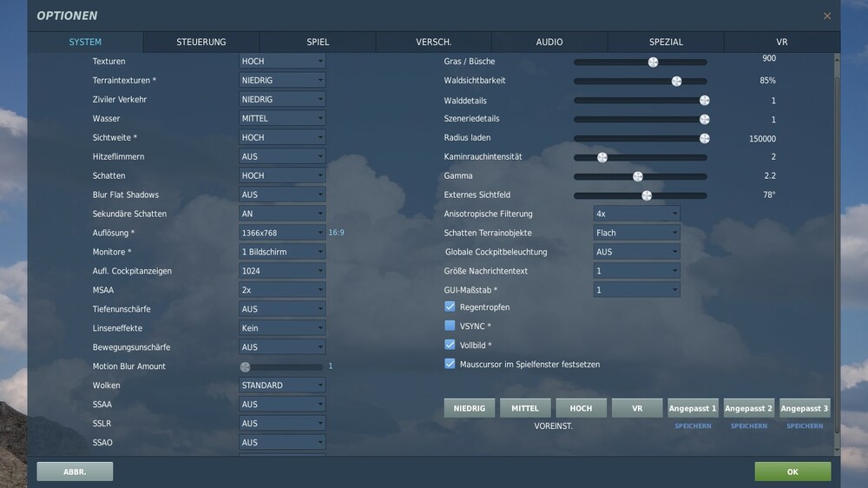
Task: Open Tiefenunschärfe dropdown
Action: pos(282,309)
